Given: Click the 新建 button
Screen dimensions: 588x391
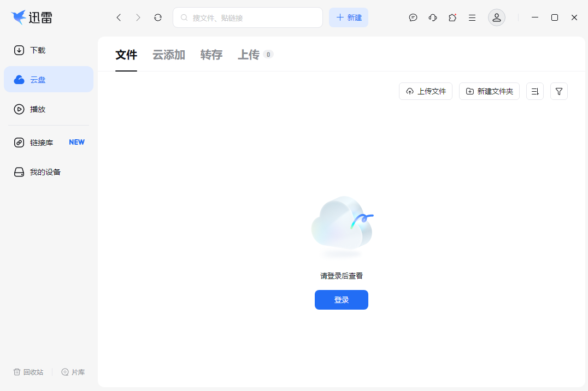Looking at the screenshot, I should coord(349,17).
